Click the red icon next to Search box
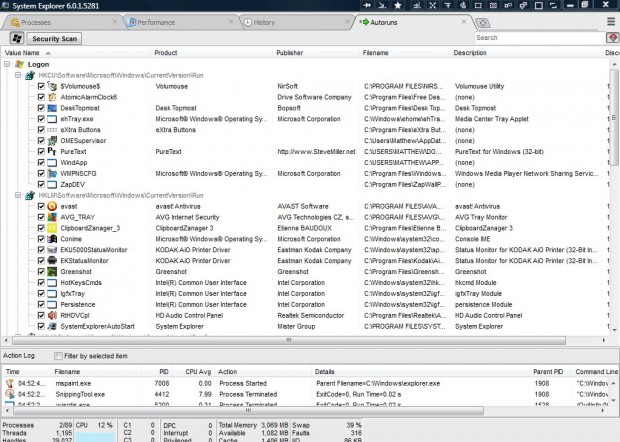620x442 pixels. click(x=612, y=38)
